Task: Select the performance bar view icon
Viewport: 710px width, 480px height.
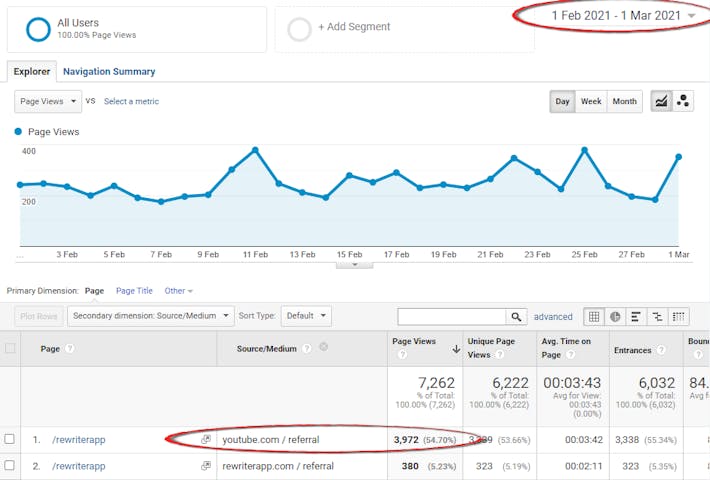Action: pyautogui.click(x=637, y=316)
